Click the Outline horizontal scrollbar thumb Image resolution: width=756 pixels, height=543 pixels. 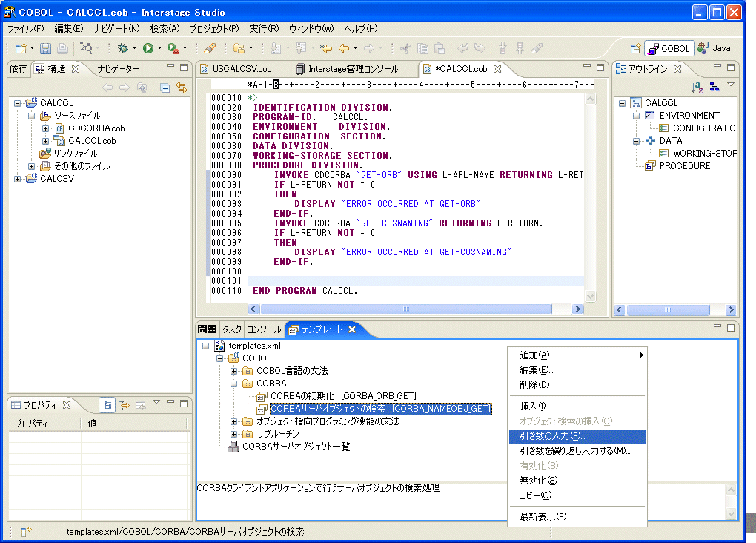click(x=668, y=310)
